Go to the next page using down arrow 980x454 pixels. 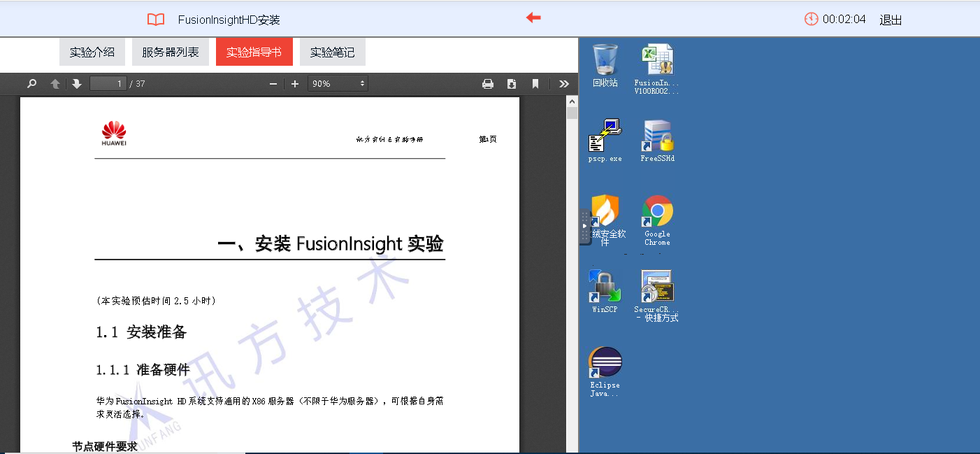click(75, 83)
